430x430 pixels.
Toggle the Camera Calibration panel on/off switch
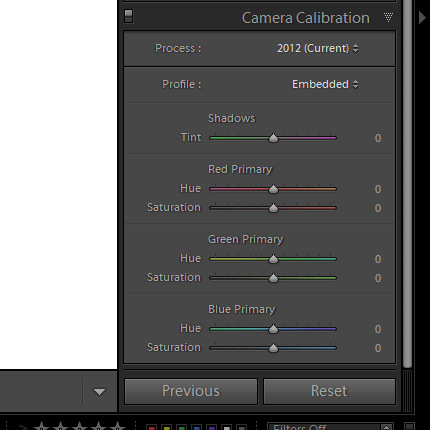tap(129, 16)
